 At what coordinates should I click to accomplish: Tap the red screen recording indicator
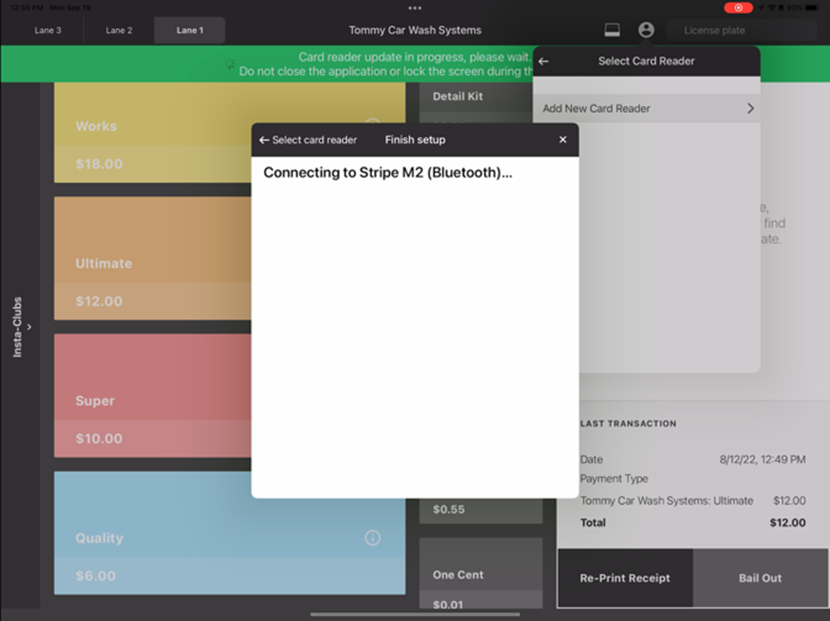pos(738,7)
